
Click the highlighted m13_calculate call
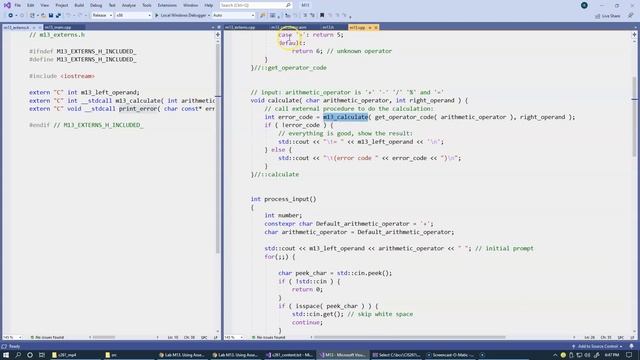pos(345,117)
